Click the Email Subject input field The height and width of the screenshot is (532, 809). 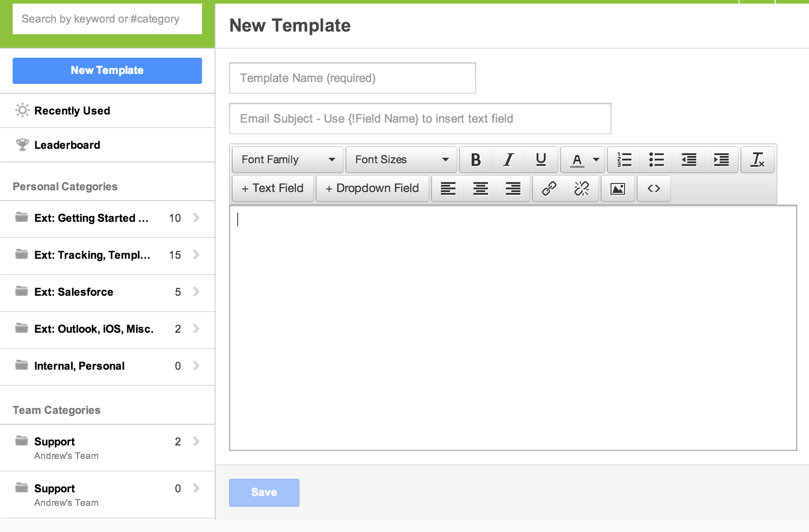coord(420,119)
